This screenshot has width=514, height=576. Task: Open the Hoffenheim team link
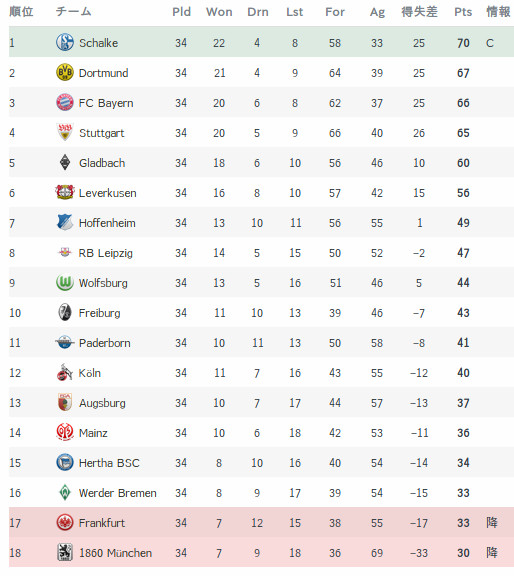click(x=107, y=223)
